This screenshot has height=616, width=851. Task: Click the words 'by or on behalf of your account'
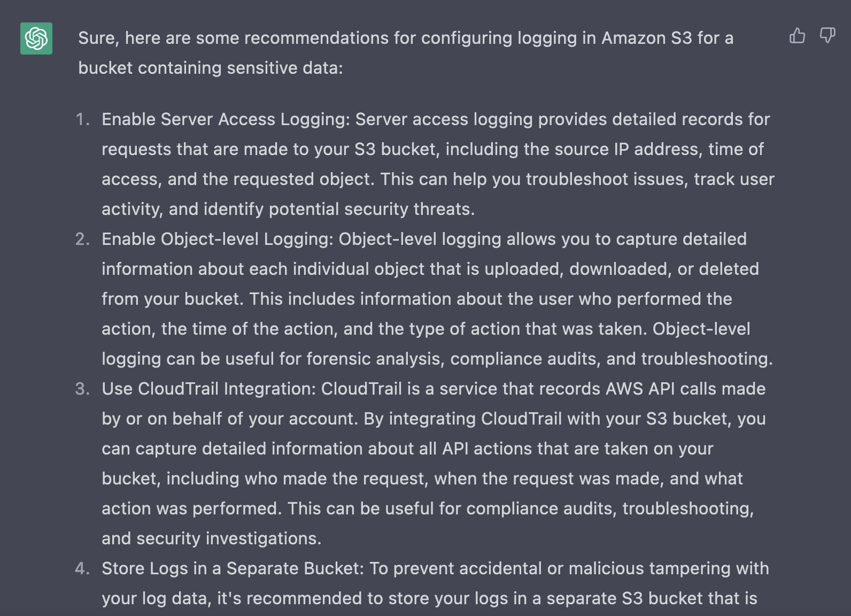[x=228, y=419]
